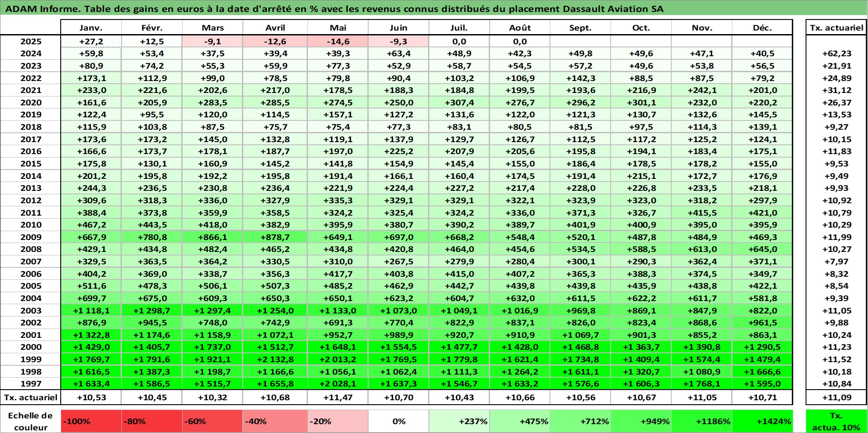Select cell +11,47 in Tx. actuariel row
The width and height of the screenshot is (868, 433).
(338, 397)
